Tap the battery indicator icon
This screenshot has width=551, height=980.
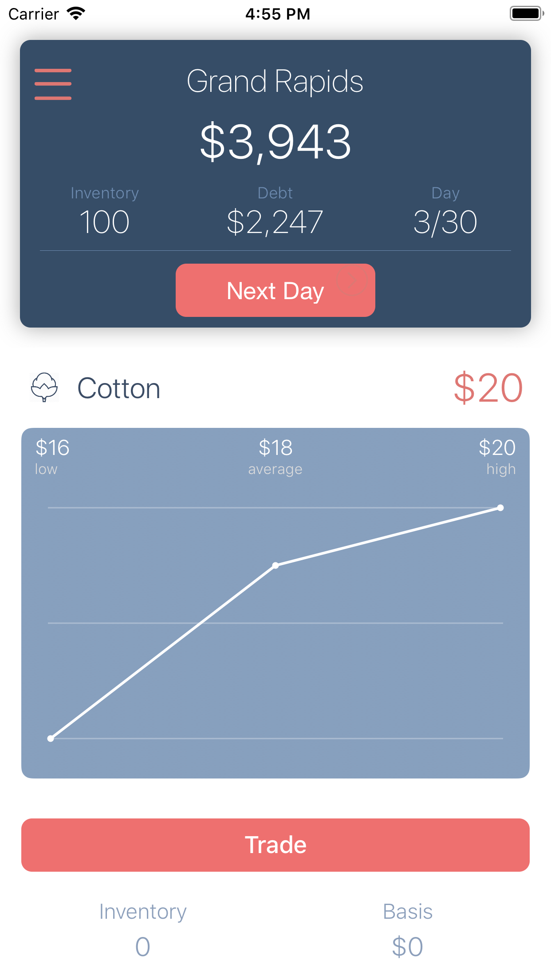tap(526, 14)
